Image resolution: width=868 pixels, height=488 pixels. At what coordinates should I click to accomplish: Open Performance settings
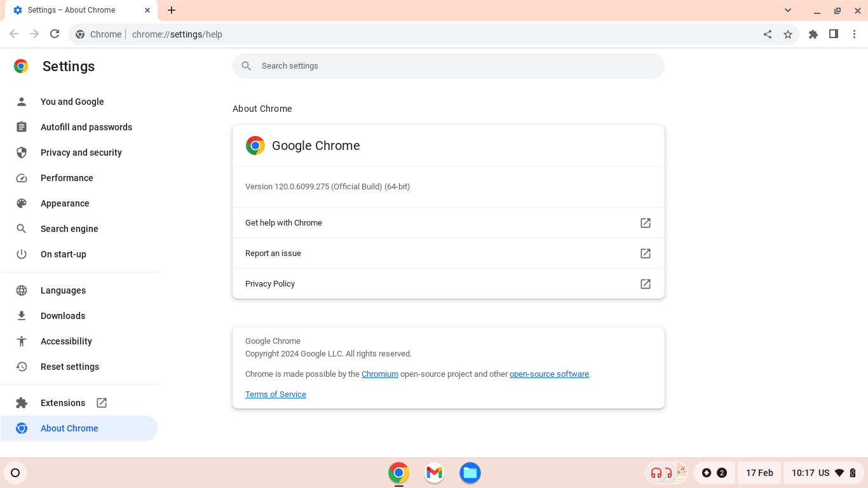pos(79,178)
